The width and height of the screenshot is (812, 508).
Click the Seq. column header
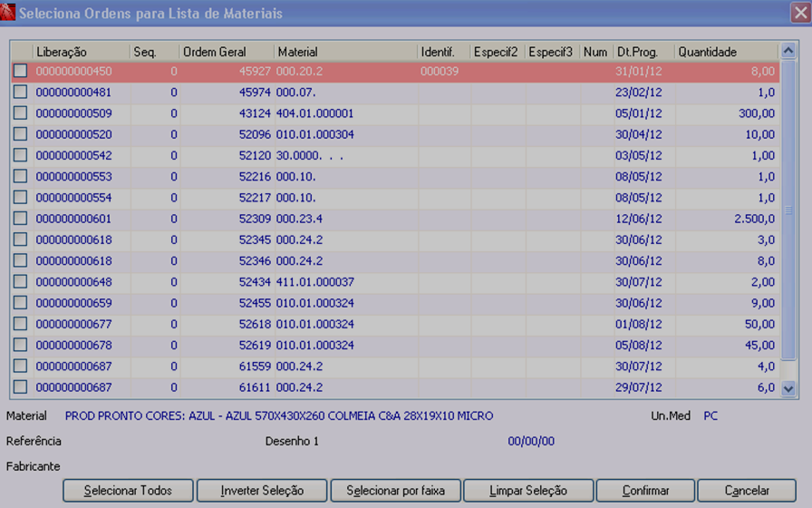[154, 52]
